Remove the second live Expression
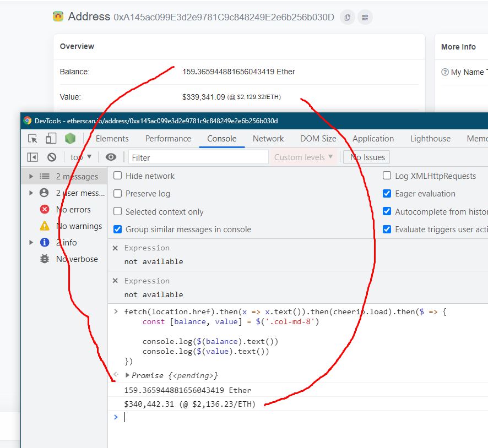Image resolution: width=488 pixels, height=448 pixels. [x=115, y=281]
